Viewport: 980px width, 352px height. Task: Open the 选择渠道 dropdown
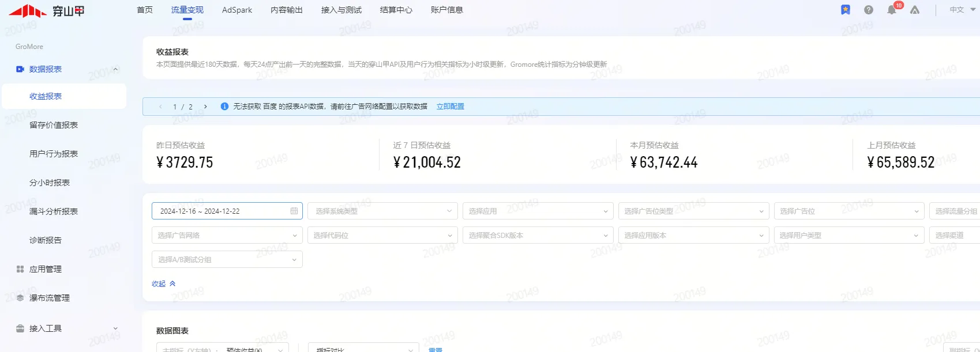pos(955,235)
